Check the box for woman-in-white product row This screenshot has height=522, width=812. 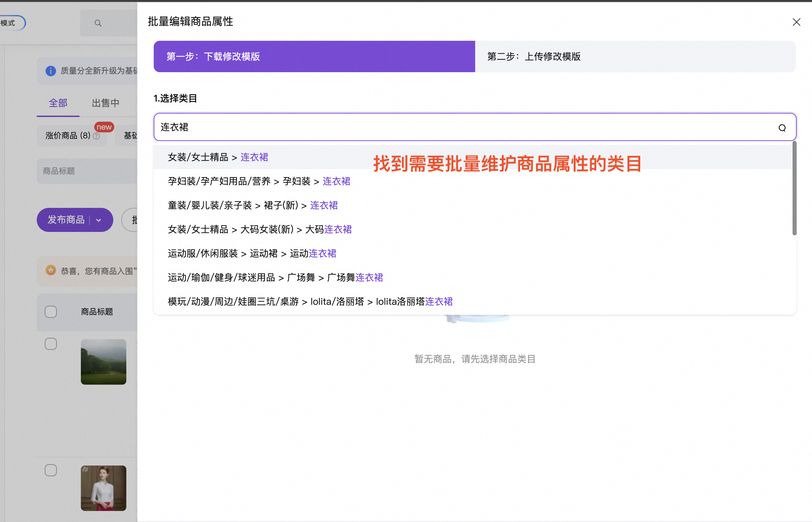pyautogui.click(x=51, y=470)
